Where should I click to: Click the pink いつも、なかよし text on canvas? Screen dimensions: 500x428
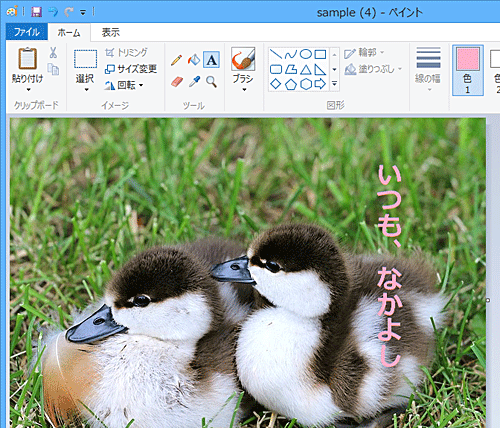click(389, 266)
